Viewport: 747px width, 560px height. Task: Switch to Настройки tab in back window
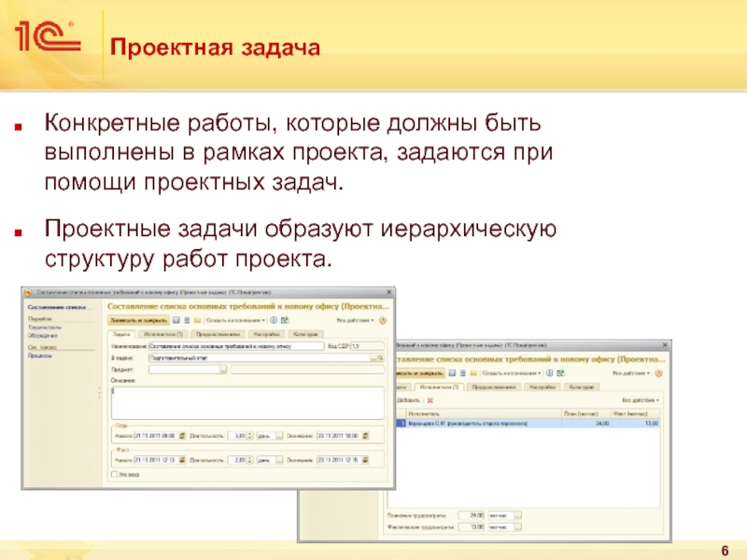click(x=543, y=387)
